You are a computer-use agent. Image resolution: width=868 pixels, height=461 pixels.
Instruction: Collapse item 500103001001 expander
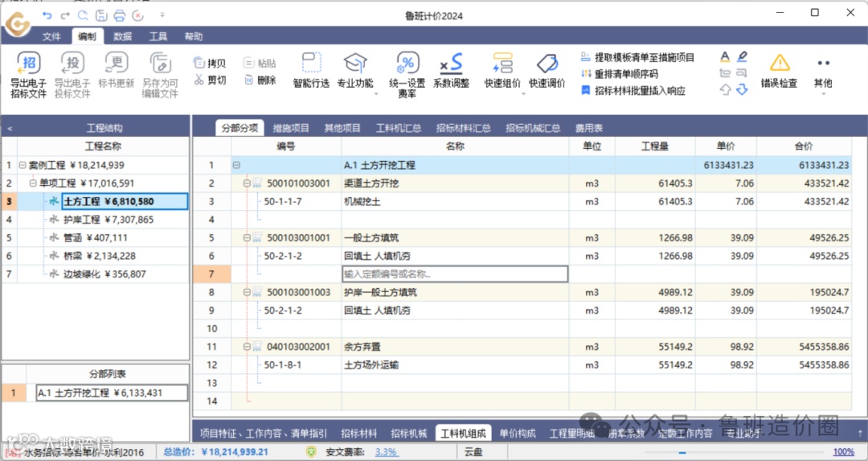[247, 237]
